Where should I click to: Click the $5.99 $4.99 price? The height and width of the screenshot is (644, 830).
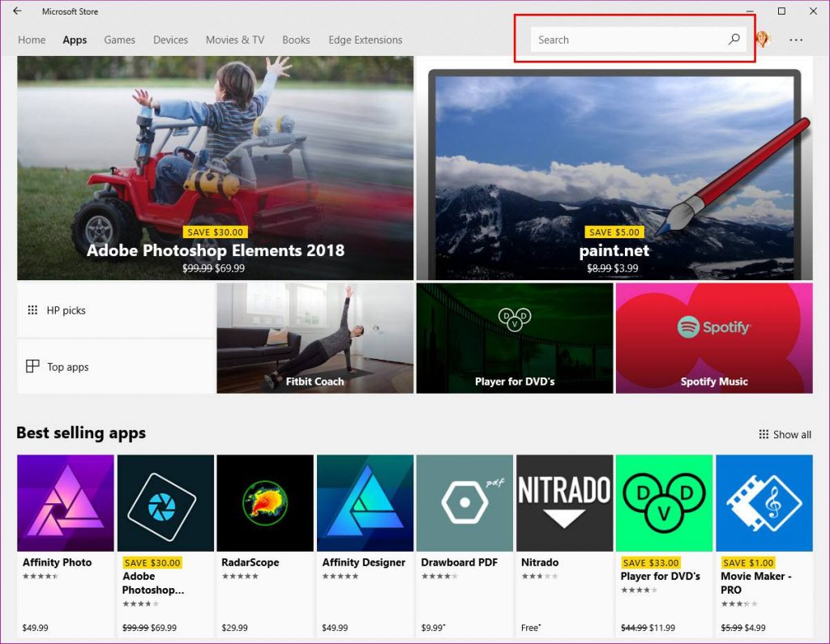point(743,628)
